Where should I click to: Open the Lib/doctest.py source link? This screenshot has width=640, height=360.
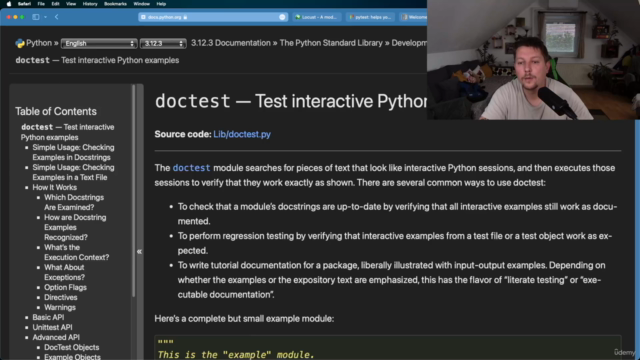[242, 134]
